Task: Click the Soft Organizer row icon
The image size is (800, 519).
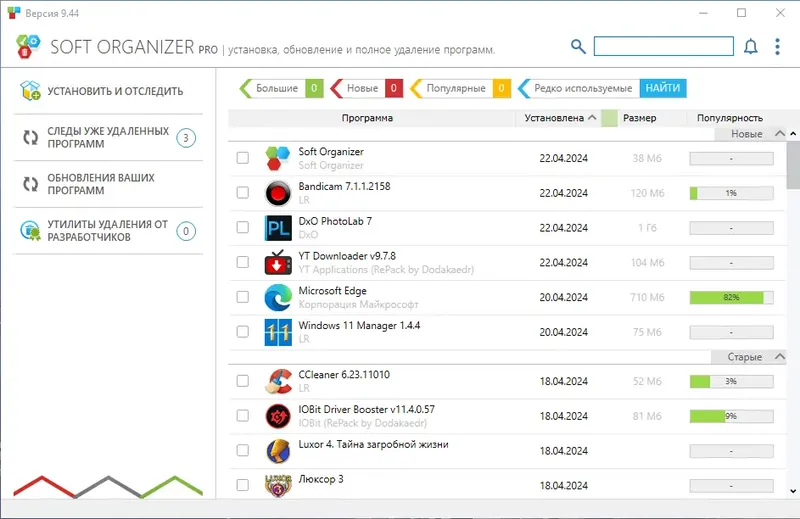Action: (x=278, y=158)
